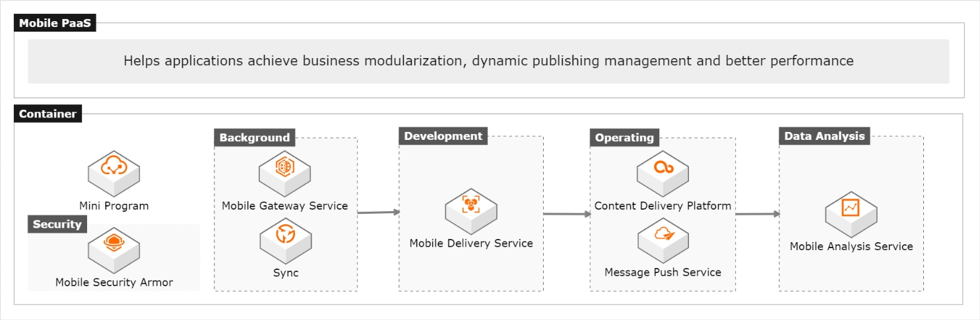Click the arrow from Operating to Data Analysis

757,214
